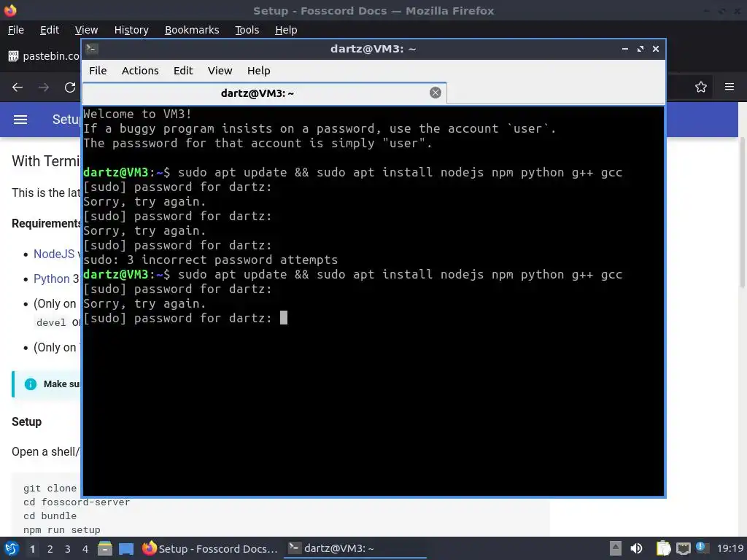Open the terminal Edit menu

(x=183, y=71)
